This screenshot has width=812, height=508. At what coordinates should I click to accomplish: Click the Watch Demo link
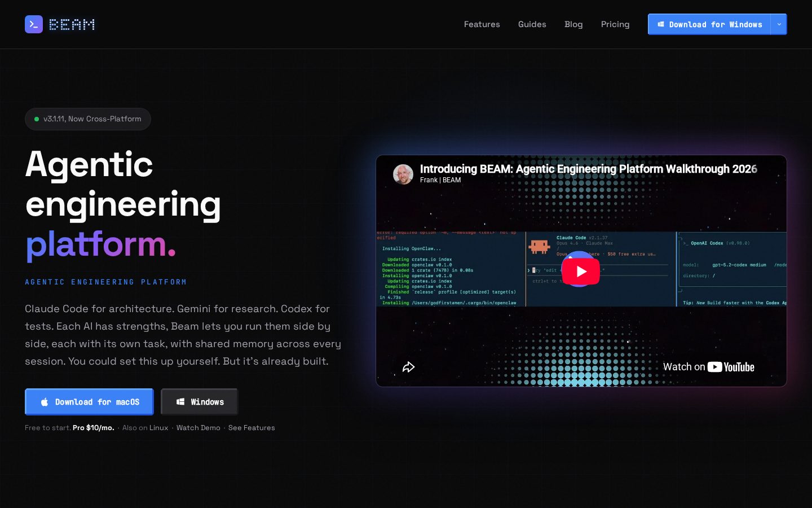[x=198, y=428]
